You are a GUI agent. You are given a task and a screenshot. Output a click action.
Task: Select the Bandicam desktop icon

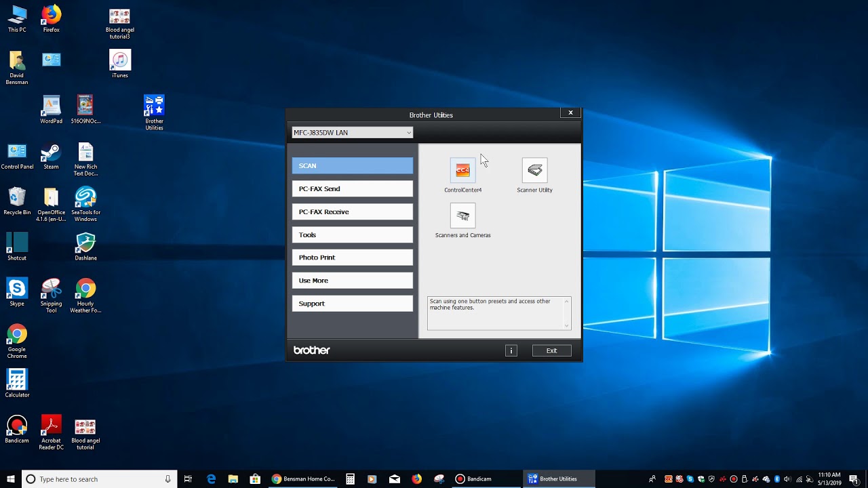[x=17, y=429]
